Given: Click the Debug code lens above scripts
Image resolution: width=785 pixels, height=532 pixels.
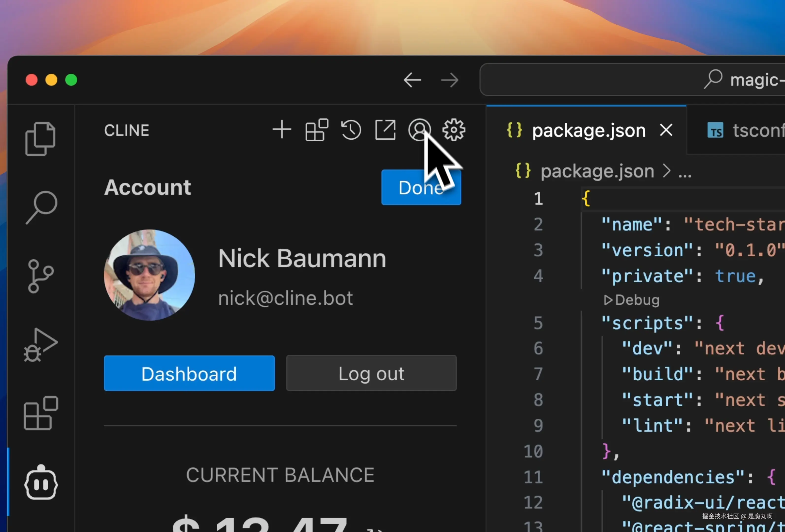Looking at the screenshot, I should 632,300.
